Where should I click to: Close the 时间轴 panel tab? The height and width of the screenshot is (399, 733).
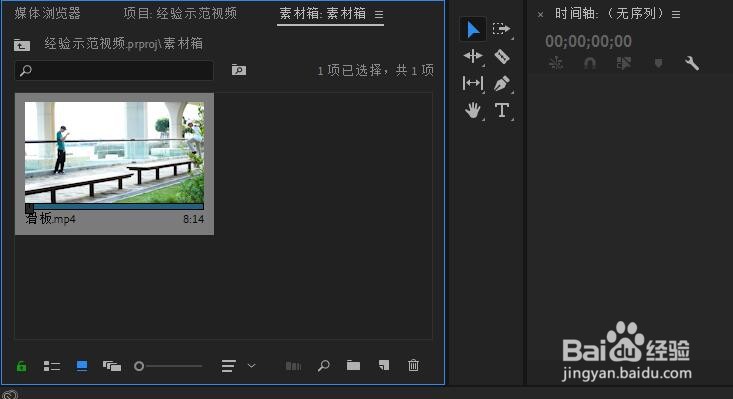pos(540,15)
